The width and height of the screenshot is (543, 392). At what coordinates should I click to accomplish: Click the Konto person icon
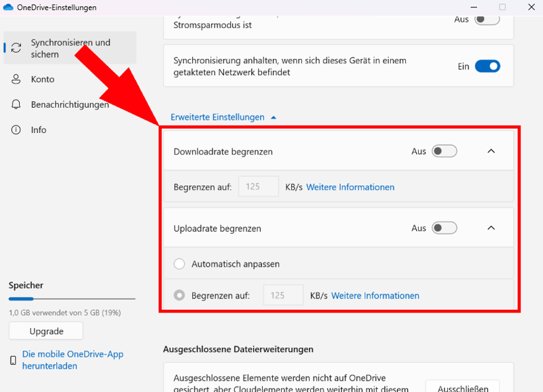[16, 79]
